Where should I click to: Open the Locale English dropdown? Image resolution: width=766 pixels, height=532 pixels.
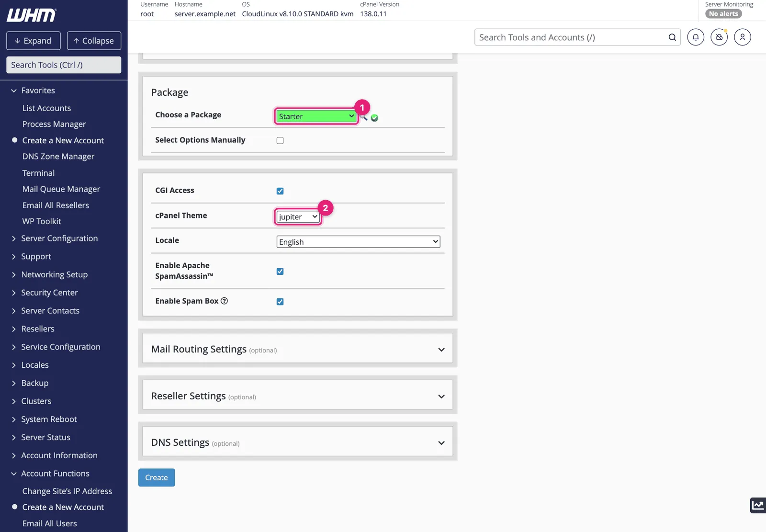coord(358,242)
